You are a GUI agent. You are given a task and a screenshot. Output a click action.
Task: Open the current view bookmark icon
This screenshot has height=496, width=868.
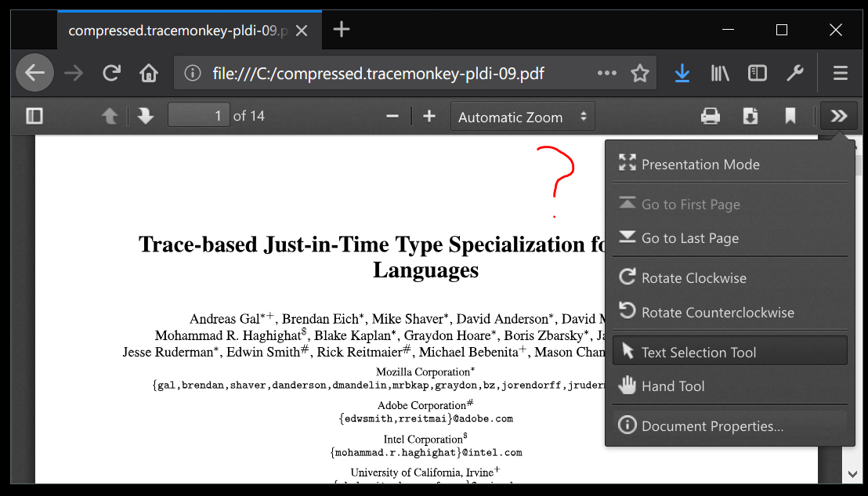click(790, 115)
